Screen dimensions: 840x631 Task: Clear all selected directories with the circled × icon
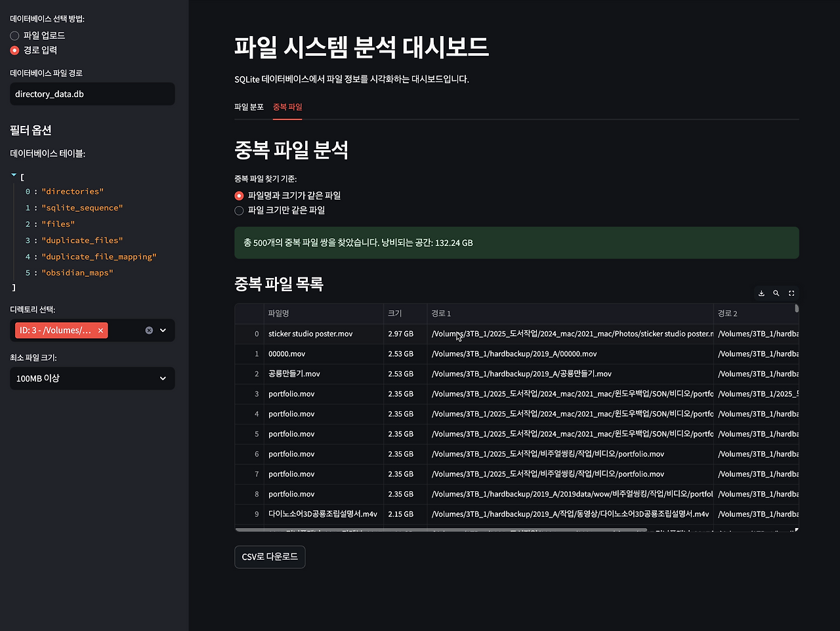point(148,330)
